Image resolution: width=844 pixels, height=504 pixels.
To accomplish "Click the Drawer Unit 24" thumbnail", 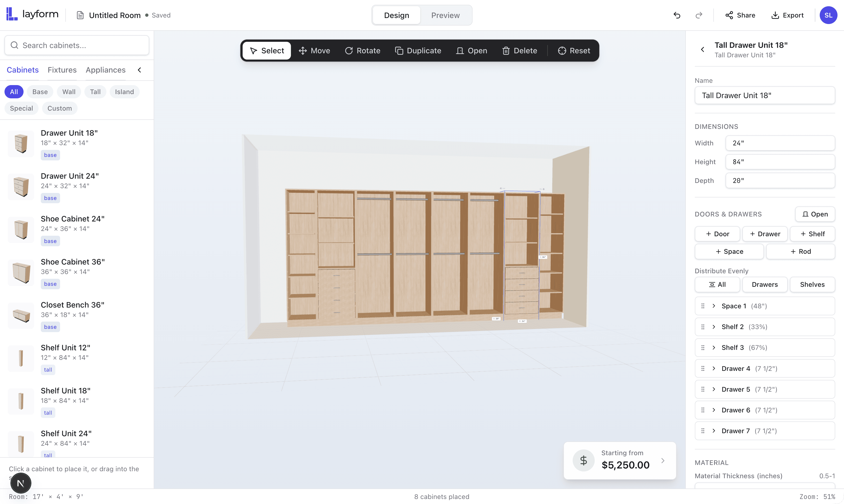I will pyautogui.click(x=21, y=186).
